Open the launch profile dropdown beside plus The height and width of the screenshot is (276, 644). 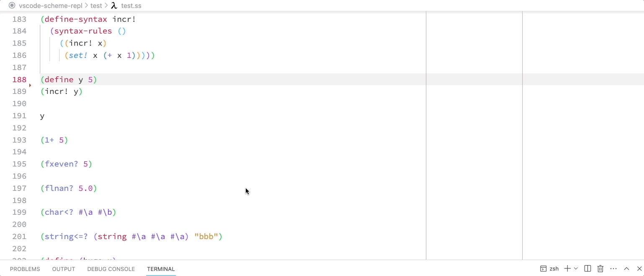(576, 269)
